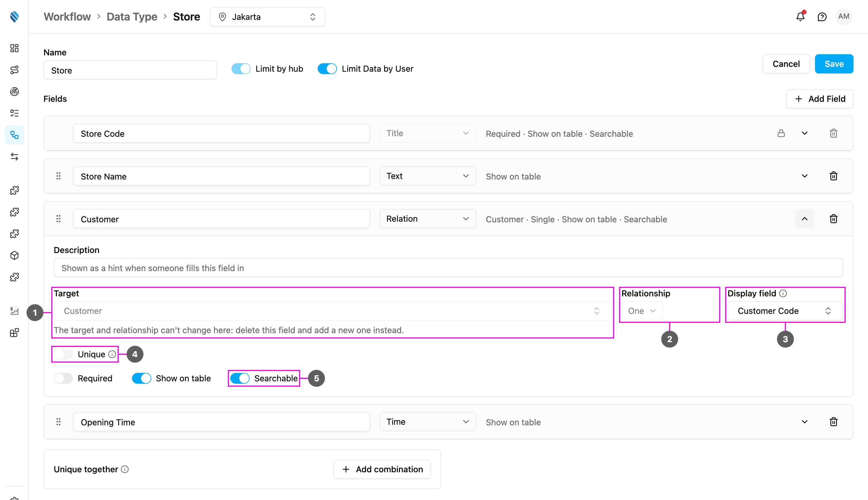Go to Data Type breadcrumb

click(x=132, y=17)
